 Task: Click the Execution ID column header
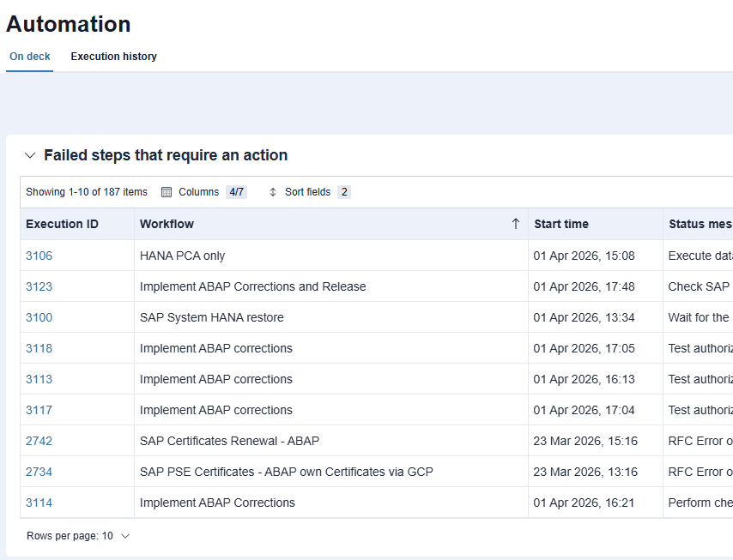[x=77, y=224]
